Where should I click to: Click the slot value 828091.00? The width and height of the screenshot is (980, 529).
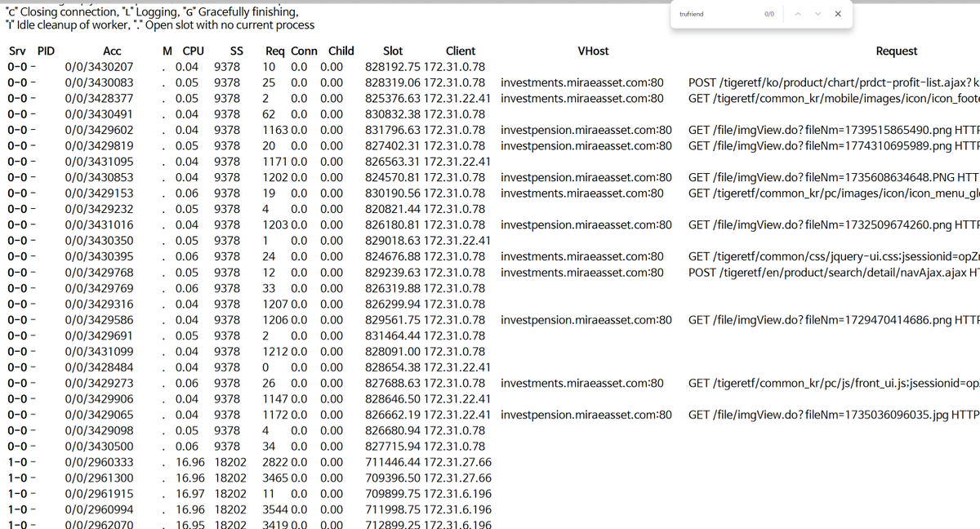coord(392,352)
